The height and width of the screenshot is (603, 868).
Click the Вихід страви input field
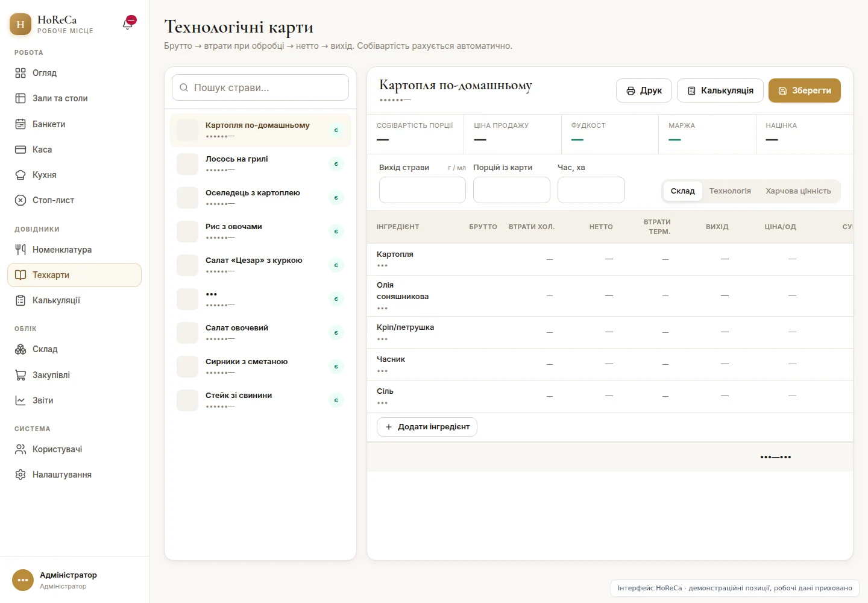click(x=423, y=190)
